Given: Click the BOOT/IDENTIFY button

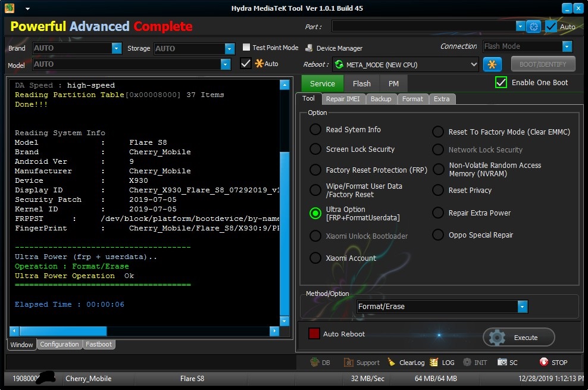Looking at the screenshot, I should (543, 64).
